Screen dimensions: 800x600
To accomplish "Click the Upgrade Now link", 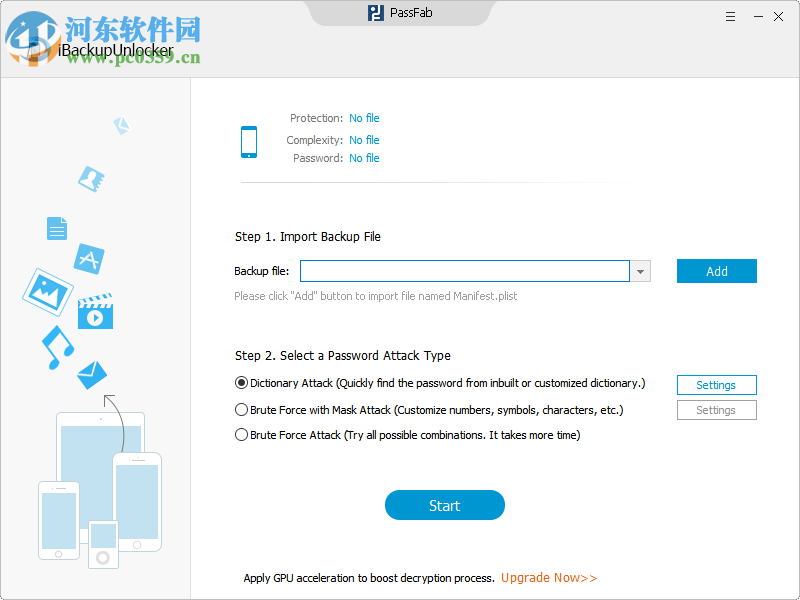I will click(548, 577).
